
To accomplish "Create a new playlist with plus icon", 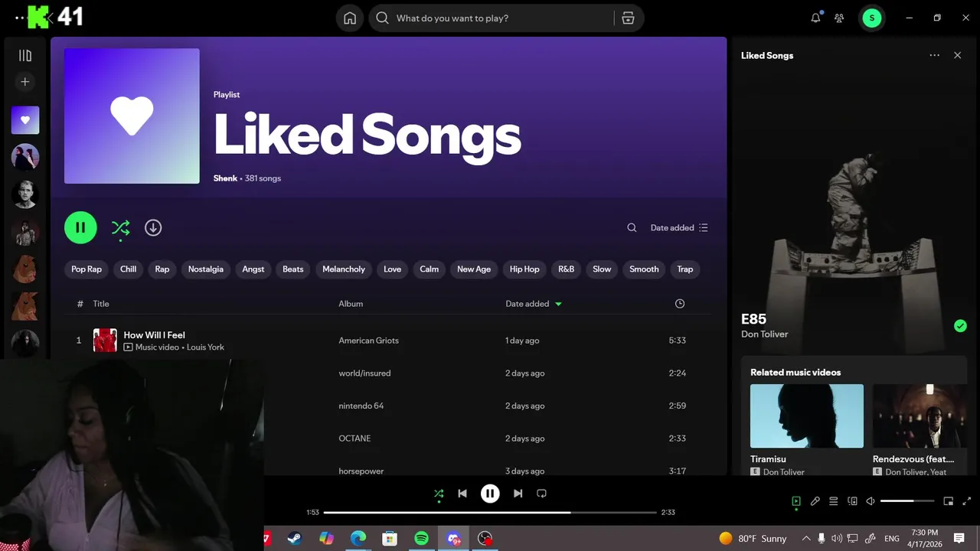I will 25,82.
